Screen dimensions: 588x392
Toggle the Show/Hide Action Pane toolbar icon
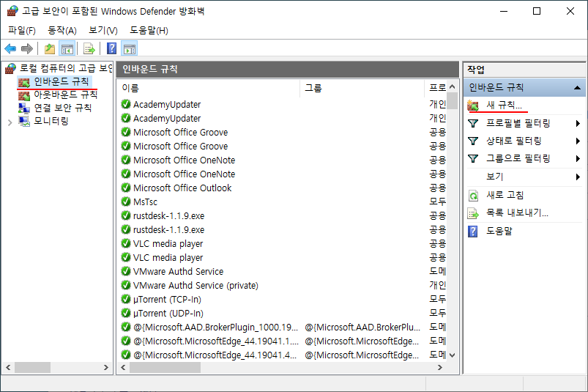coord(130,49)
